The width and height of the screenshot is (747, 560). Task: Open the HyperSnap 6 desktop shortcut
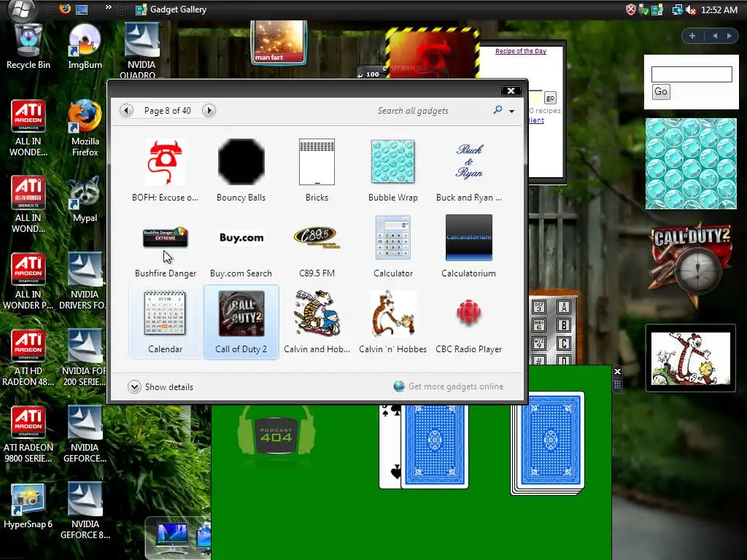[x=28, y=506]
